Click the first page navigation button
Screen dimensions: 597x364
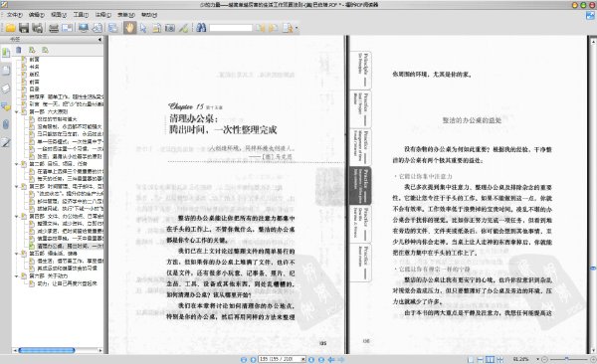(244, 359)
